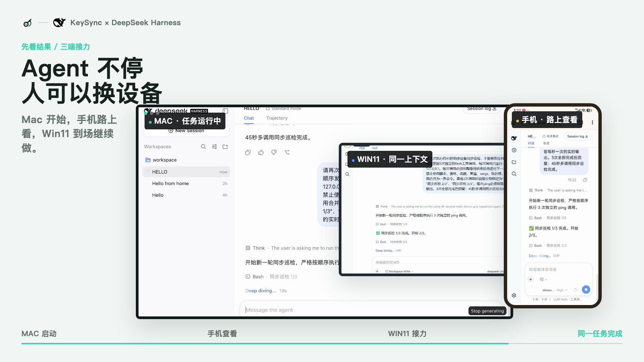Open the 'Hello from home' session

186,183
